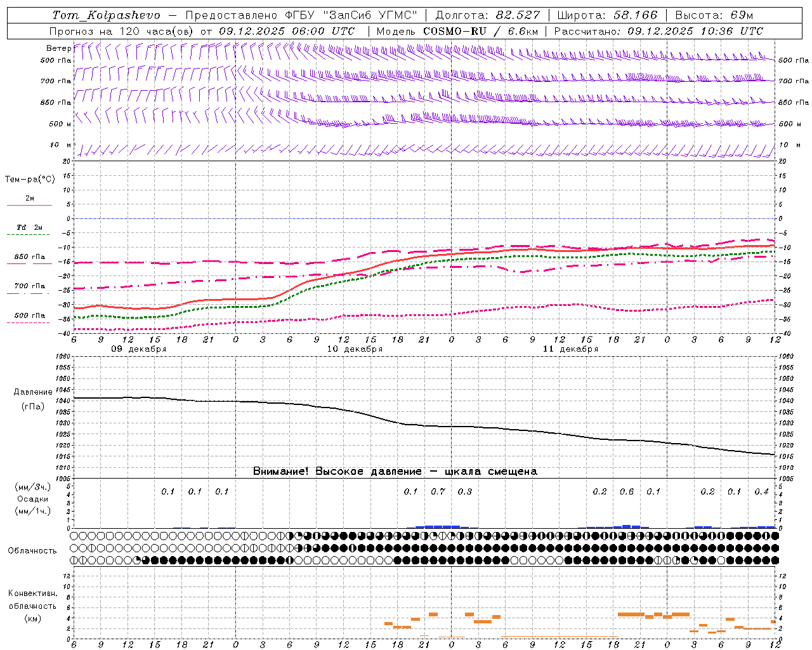Click the Давление pressure panel label
Screen dimensions: 812x650
tap(33, 392)
